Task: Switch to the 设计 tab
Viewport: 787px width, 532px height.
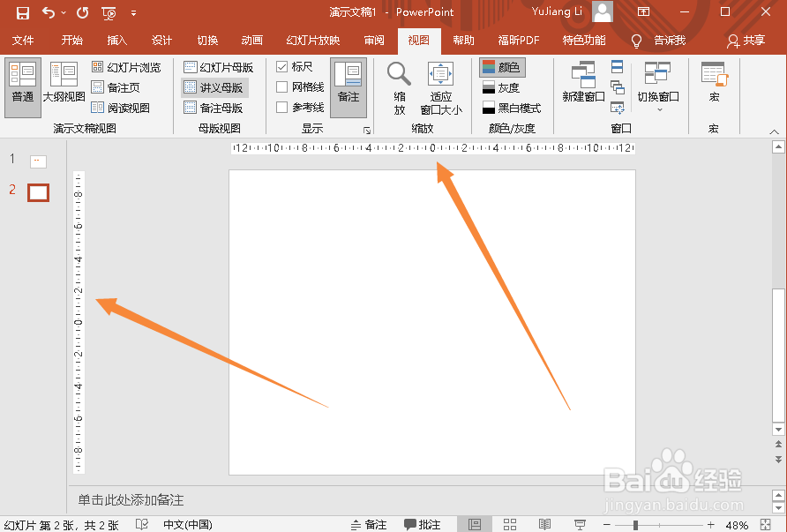Action: point(161,41)
